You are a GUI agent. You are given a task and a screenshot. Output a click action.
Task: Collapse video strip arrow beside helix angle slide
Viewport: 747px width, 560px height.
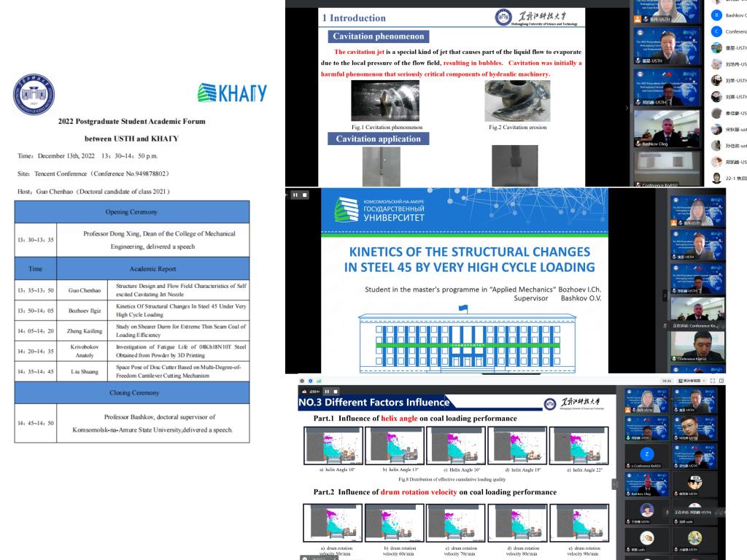click(614, 483)
